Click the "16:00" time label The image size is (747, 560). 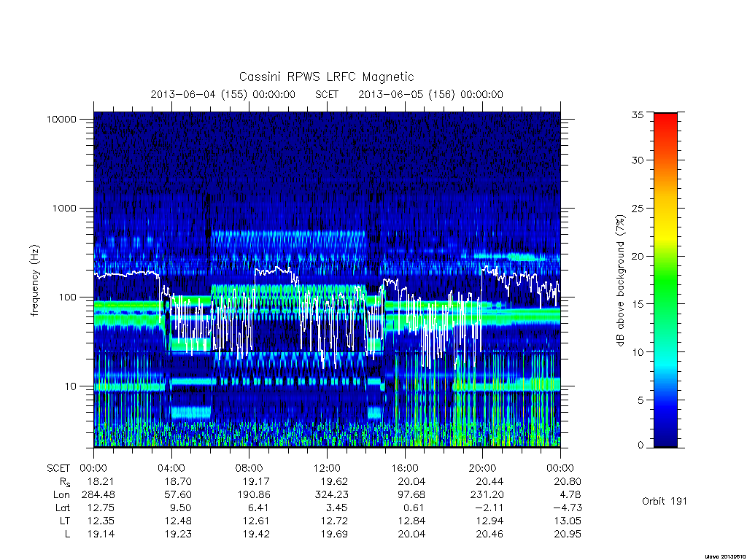click(404, 468)
